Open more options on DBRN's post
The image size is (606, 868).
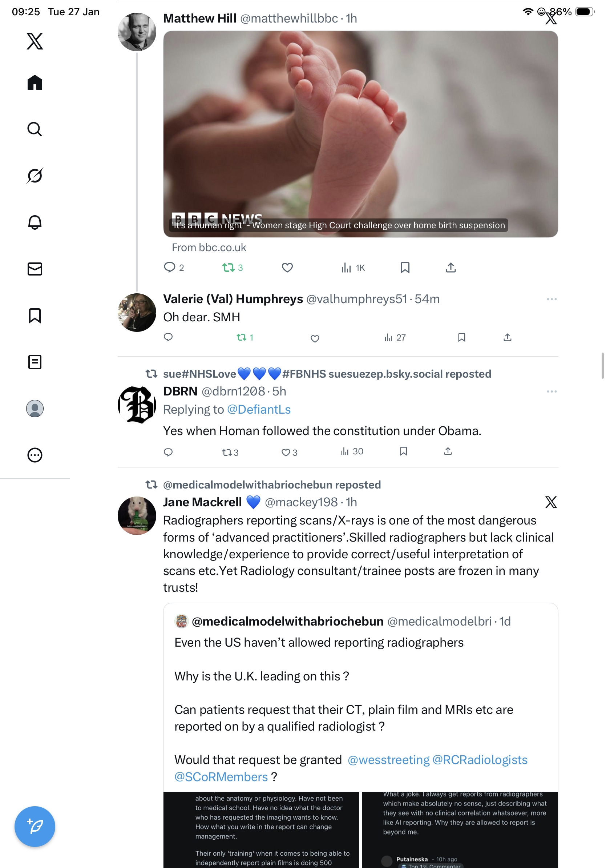(x=551, y=391)
